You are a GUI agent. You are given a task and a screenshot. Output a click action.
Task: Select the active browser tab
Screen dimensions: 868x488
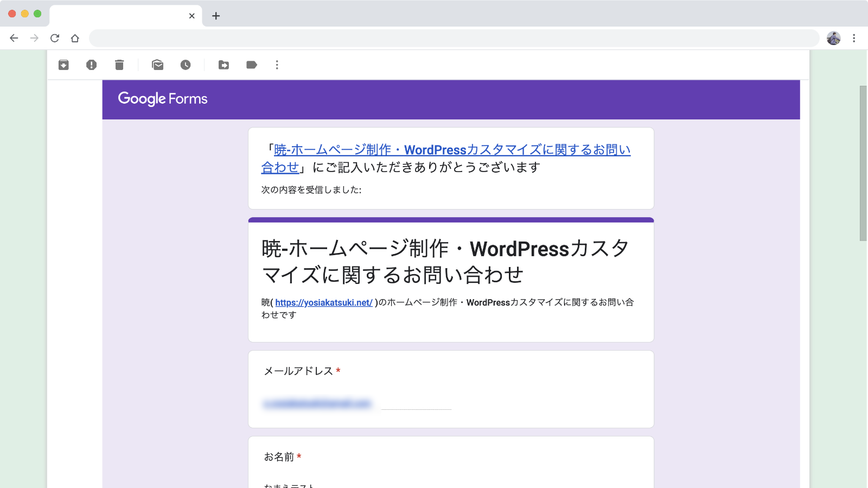126,16
